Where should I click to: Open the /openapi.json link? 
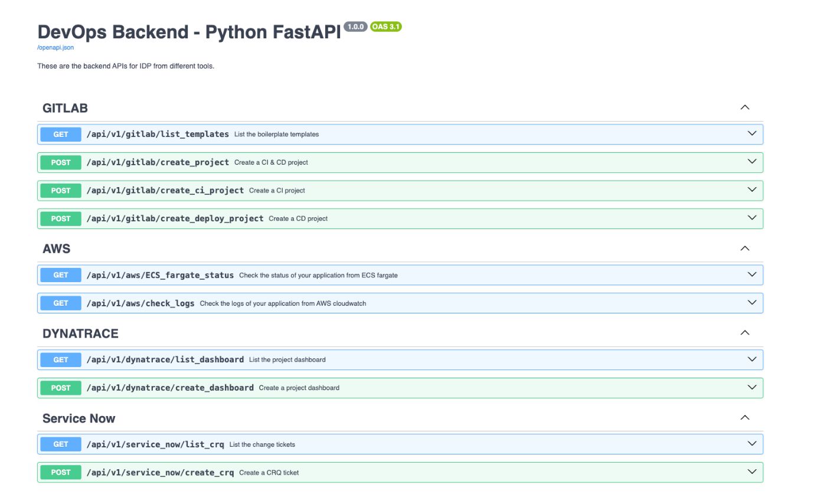coord(55,48)
